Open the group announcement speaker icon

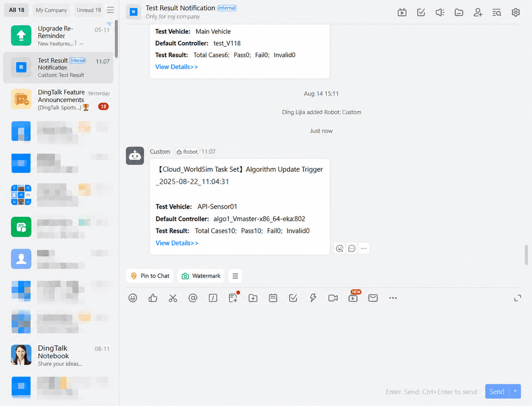pos(440,12)
